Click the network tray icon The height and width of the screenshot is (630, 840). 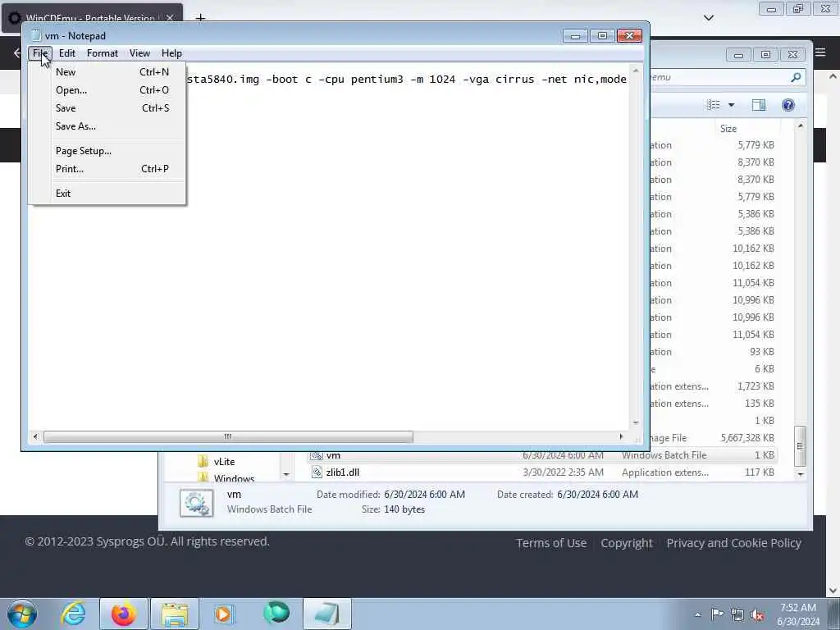737,614
